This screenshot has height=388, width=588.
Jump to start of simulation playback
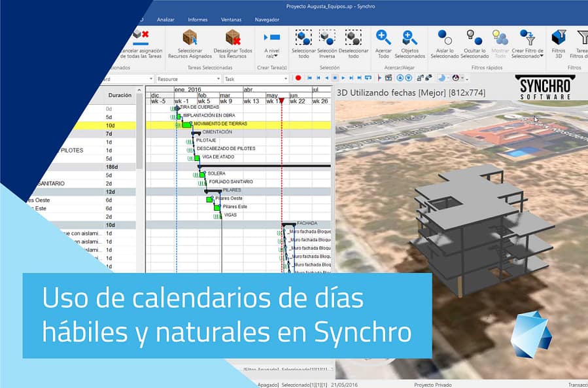pos(310,78)
